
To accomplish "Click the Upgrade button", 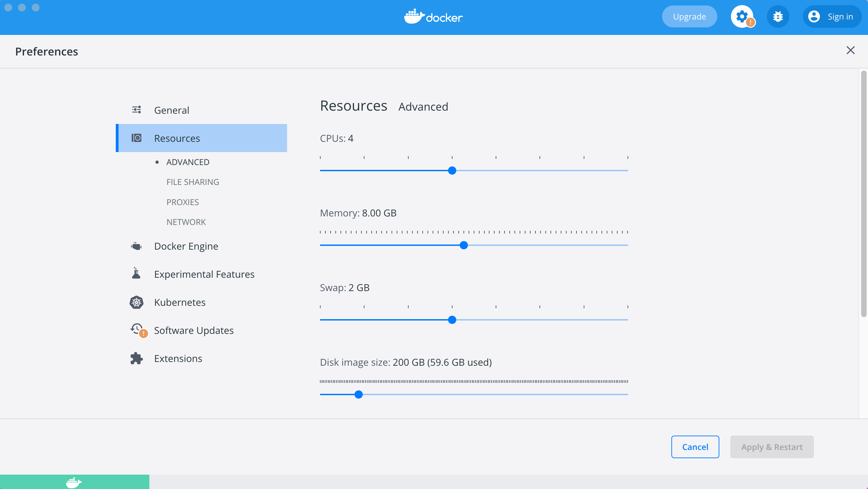I will (x=689, y=16).
